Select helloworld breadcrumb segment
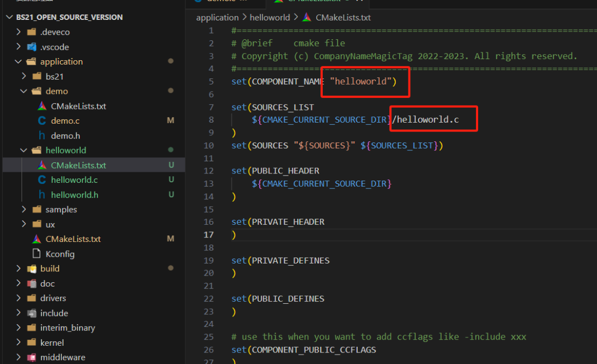The image size is (597, 364). coord(270,18)
